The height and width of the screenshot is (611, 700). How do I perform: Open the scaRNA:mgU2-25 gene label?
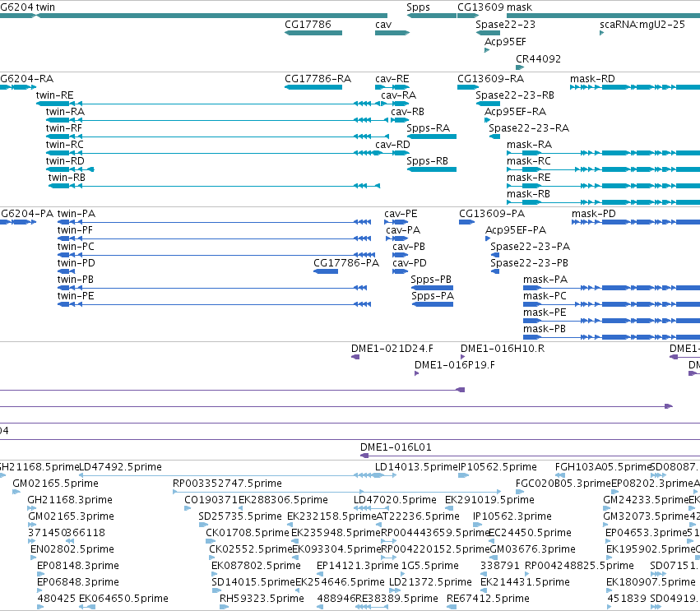(x=642, y=24)
